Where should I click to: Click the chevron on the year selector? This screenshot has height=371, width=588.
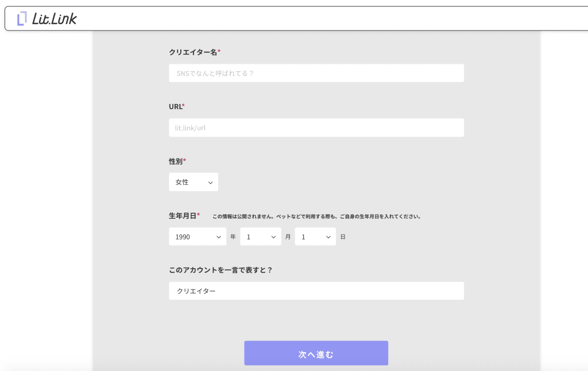[x=219, y=236]
